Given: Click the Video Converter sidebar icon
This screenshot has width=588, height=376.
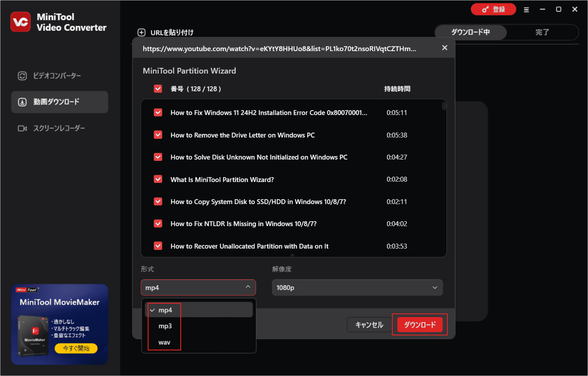Looking at the screenshot, I should click(22, 76).
